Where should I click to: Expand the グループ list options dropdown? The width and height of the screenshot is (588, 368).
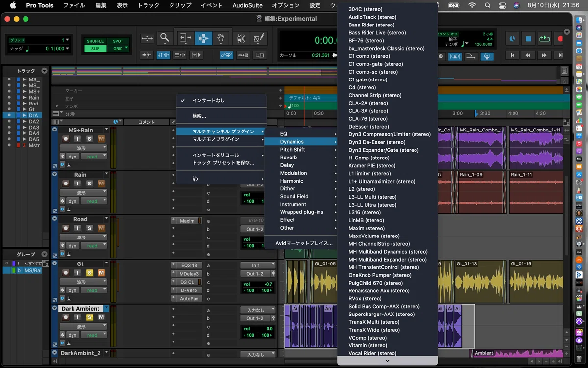pyautogui.click(x=44, y=254)
